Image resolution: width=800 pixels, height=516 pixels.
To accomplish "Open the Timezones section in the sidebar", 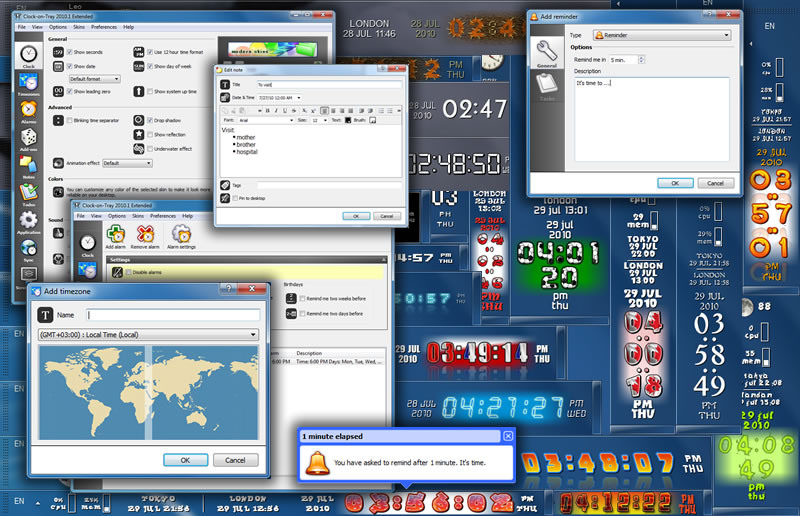I will pyautogui.click(x=28, y=81).
